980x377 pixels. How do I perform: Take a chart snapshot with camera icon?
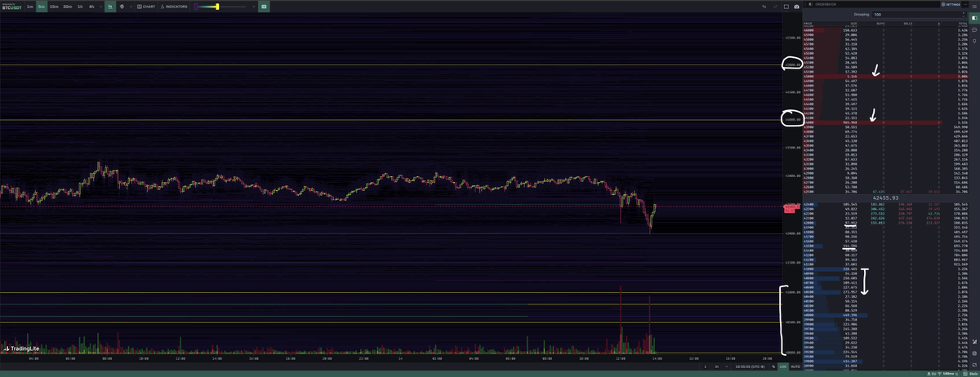pos(796,7)
